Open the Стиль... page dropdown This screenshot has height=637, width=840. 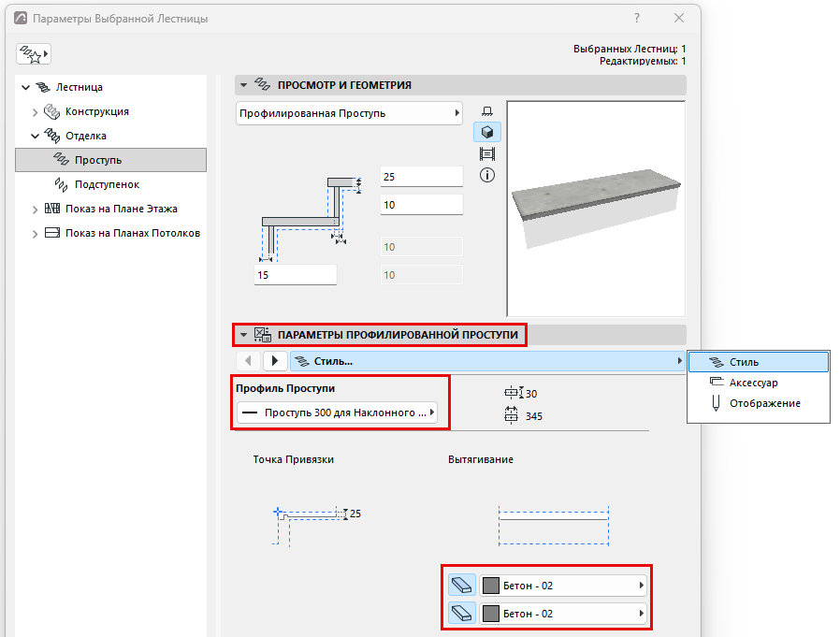point(487,361)
